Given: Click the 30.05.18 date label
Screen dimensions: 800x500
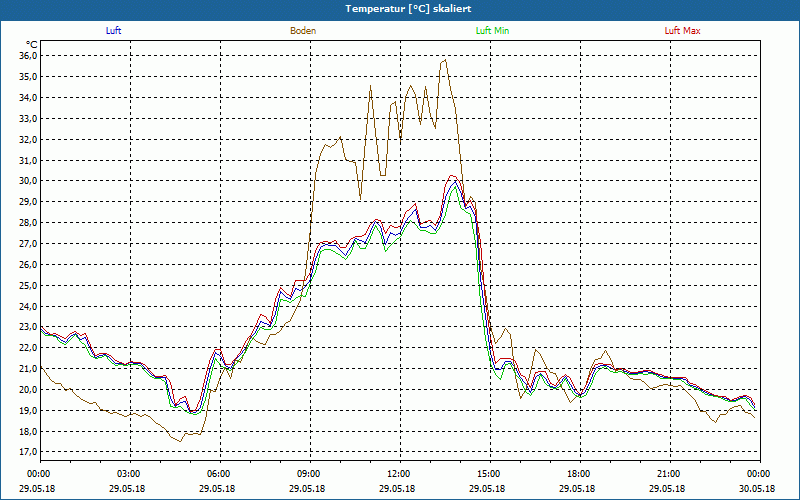Looking at the screenshot, I should [x=757, y=488].
